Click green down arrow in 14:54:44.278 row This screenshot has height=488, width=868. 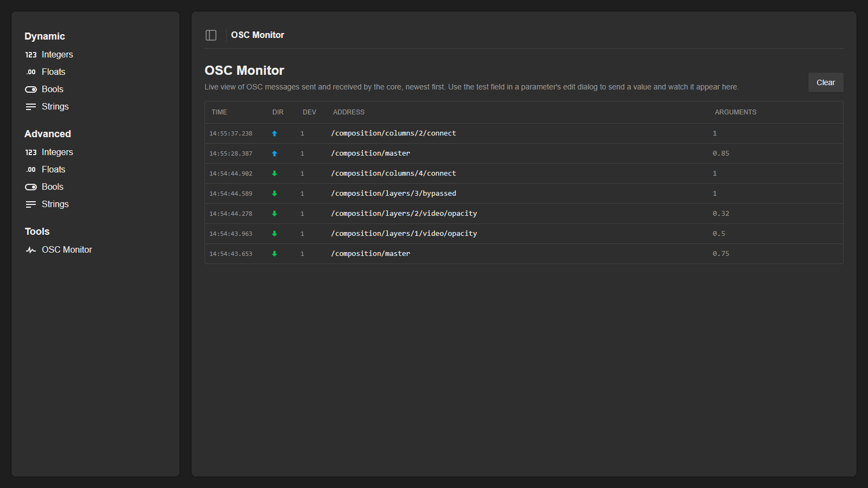[275, 214]
